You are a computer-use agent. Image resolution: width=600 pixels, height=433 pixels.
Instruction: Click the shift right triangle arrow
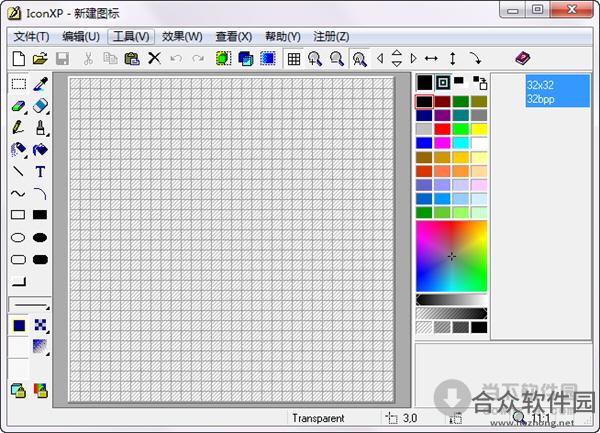[413, 59]
